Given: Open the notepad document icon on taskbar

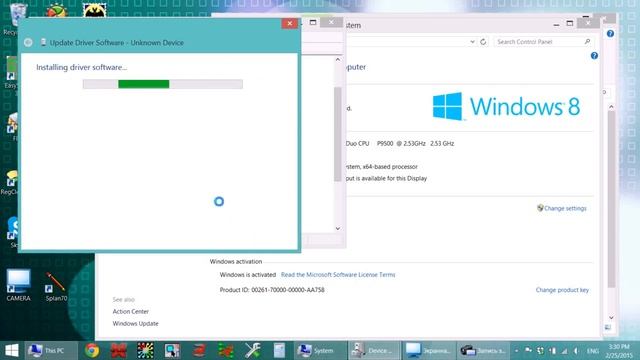Looking at the screenshot, I should [x=279, y=351].
